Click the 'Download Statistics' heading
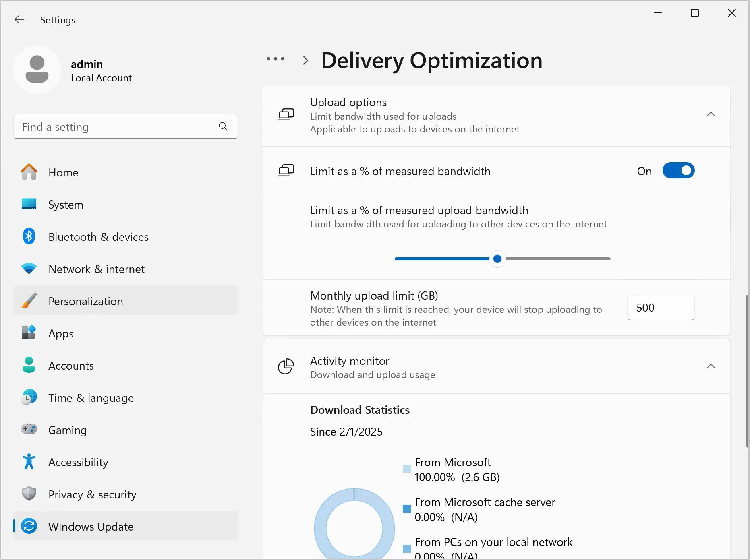This screenshot has width=750, height=560. pos(360,410)
